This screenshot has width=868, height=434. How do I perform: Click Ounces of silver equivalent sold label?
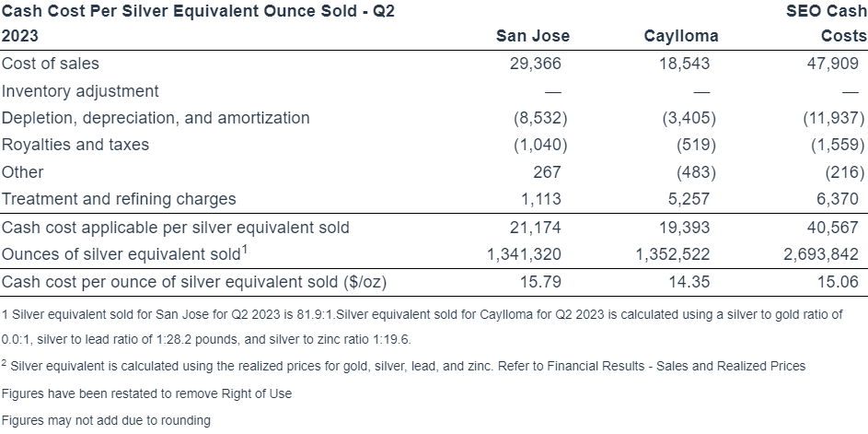pyautogui.click(x=124, y=253)
